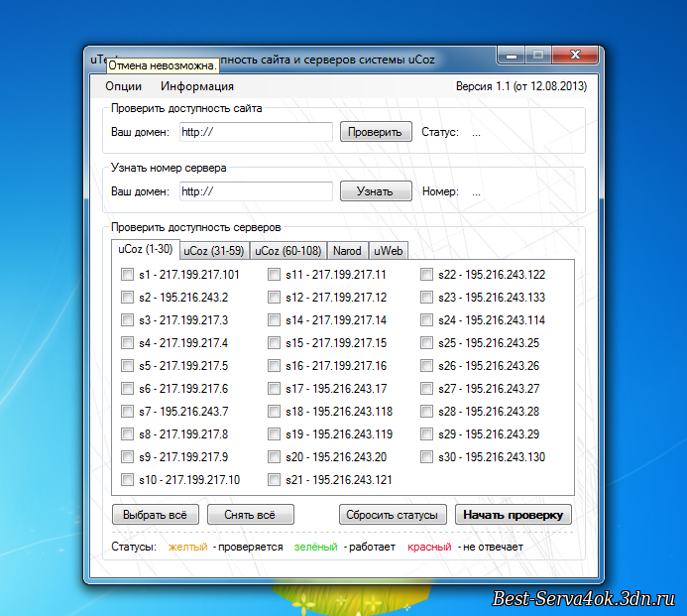Switch to the uCoz (31-59) tab
Viewport: 687px width, 616px height.
(x=214, y=251)
